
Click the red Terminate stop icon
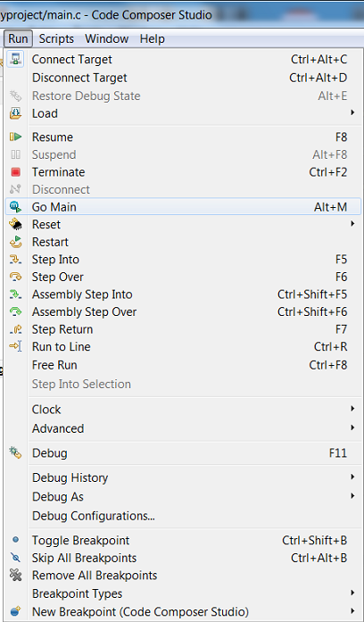click(15, 172)
